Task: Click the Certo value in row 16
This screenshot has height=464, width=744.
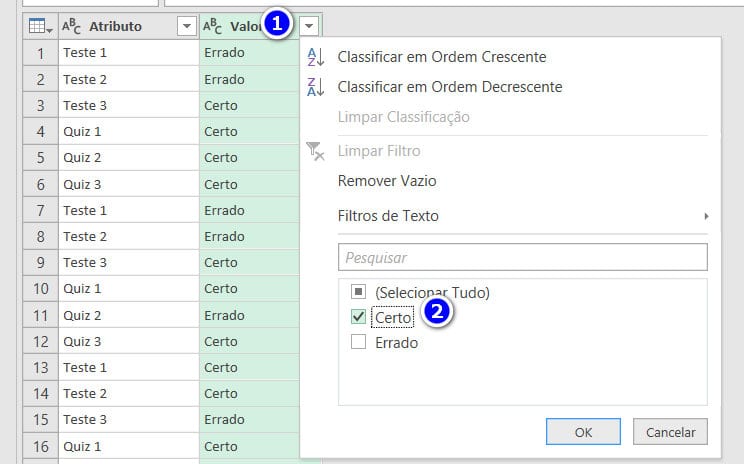Action: [250, 446]
